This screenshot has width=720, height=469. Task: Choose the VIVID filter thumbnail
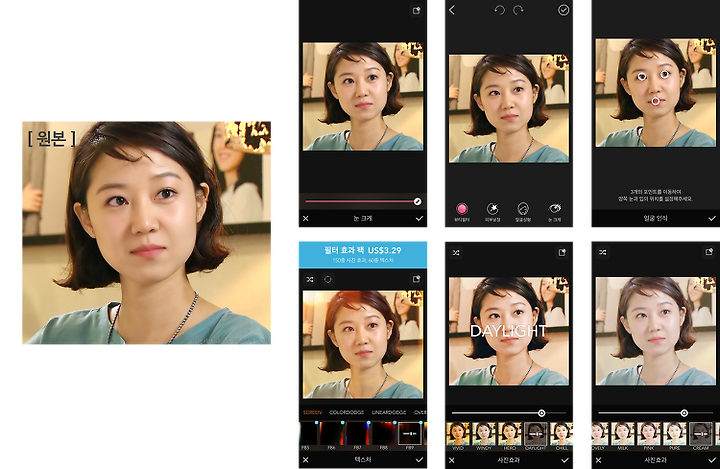(458, 434)
